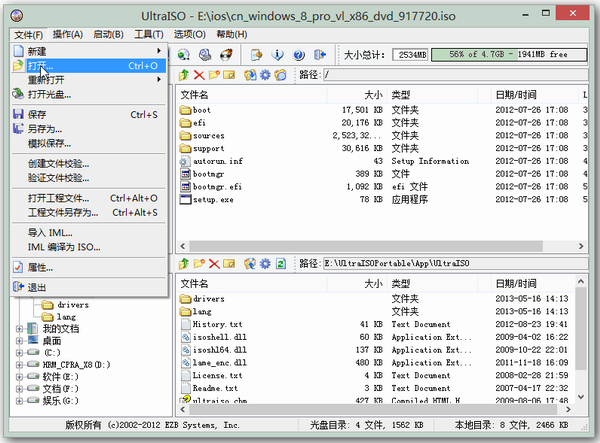
Task: Click the extract icon in ISO toolbar
Action: (250, 75)
